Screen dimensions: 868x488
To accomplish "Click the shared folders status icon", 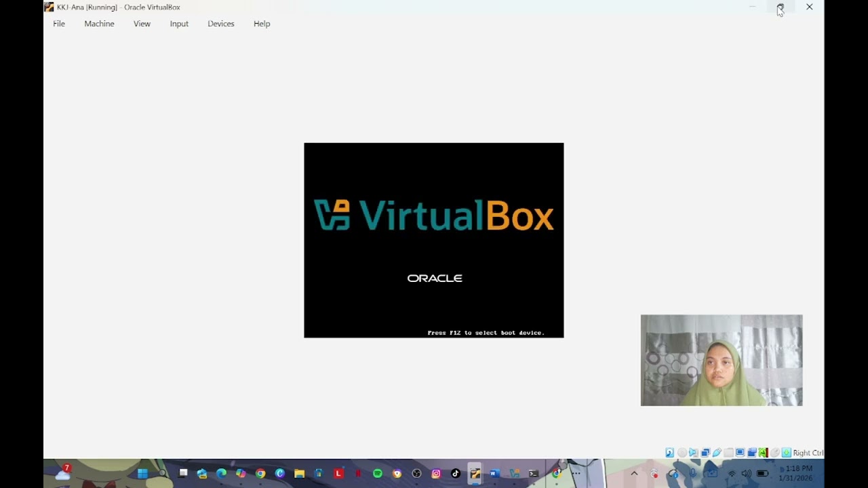I will coord(728,453).
